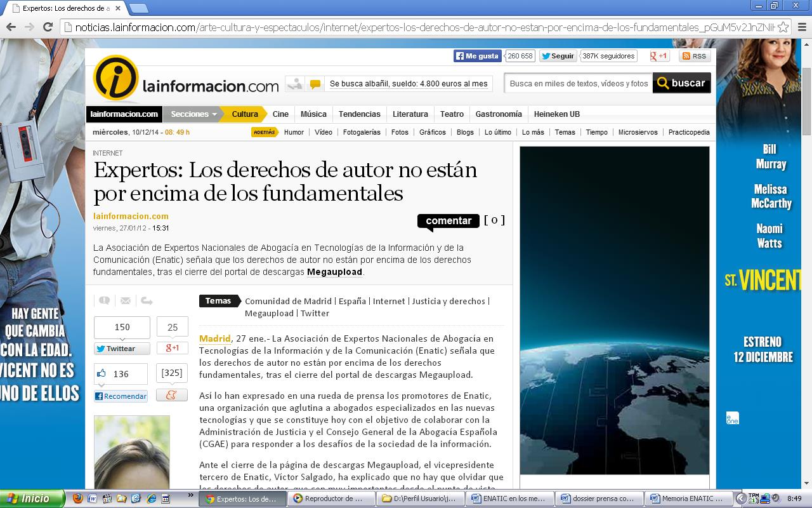This screenshot has height=508, width=812.
Task: Click the search text input field
Action: tap(578, 83)
